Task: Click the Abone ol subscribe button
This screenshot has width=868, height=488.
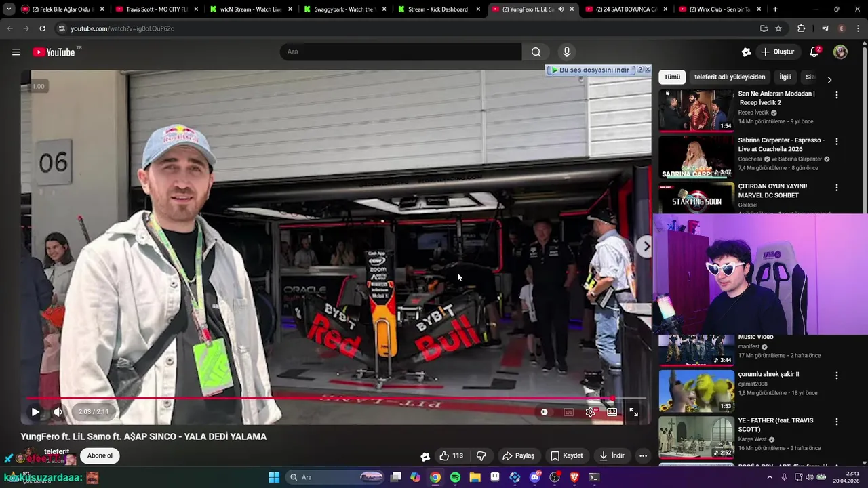Action: pos(100,455)
